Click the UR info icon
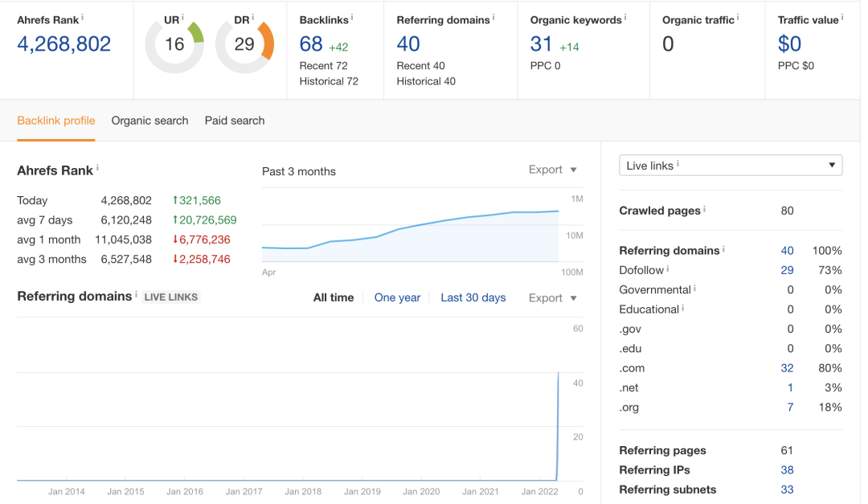Image resolution: width=868 pixels, height=504 pixels. click(x=182, y=17)
